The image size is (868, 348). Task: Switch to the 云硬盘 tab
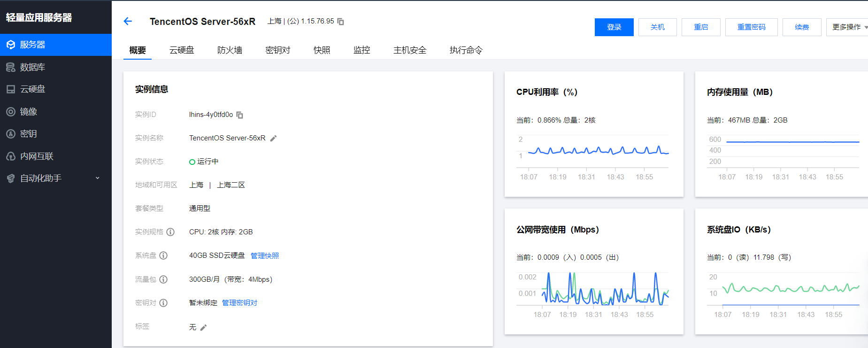182,50
